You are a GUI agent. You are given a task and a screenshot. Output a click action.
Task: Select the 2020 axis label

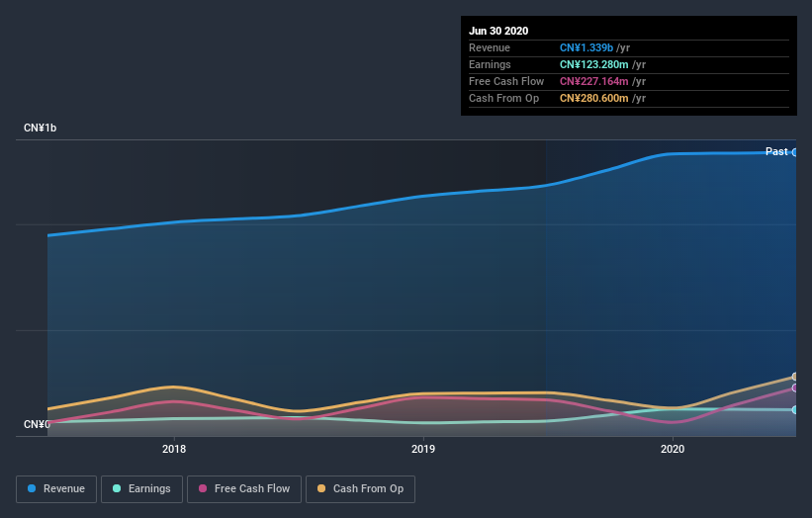coord(673,449)
